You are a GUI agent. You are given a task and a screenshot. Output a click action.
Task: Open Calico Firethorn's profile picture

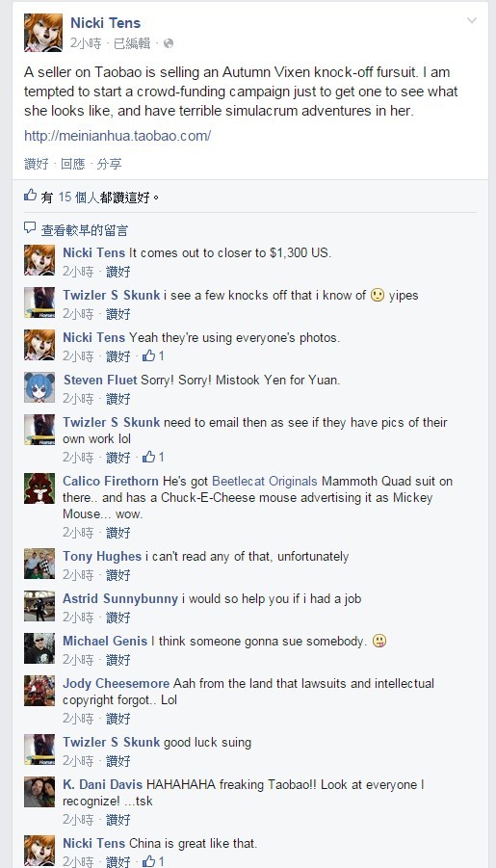pos(39,488)
